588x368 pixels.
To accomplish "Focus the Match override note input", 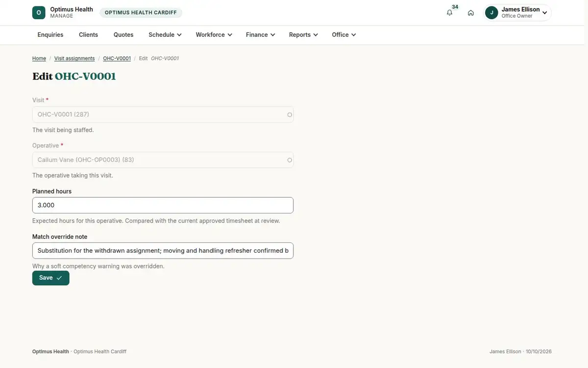I will pos(163,251).
